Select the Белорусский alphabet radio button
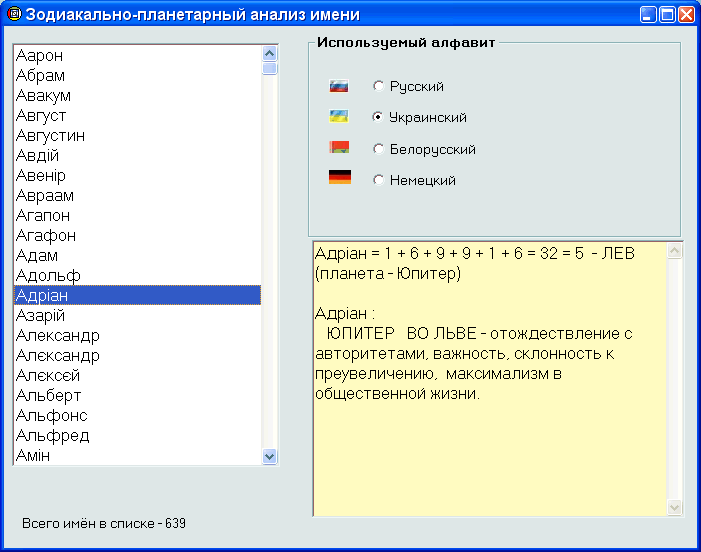Viewport: 701px width, 552px height. click(x=378, y=149)
